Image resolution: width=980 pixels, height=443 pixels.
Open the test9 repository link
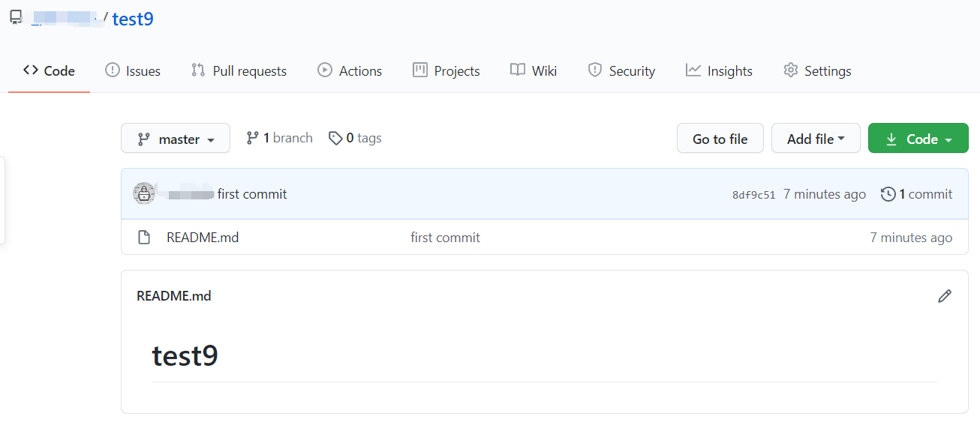click(133, 19)
